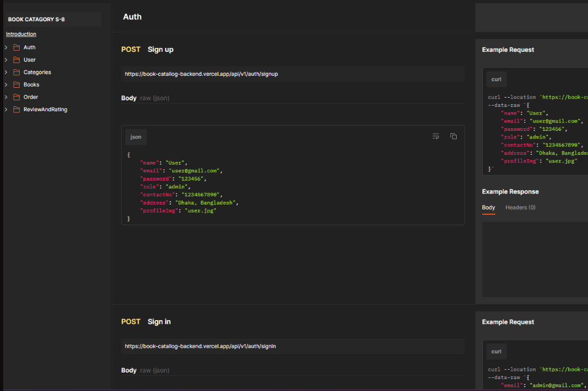Expand the Categories folder chevron
Image resolution: width=588 pixels, height=391 pixels.
6,72
